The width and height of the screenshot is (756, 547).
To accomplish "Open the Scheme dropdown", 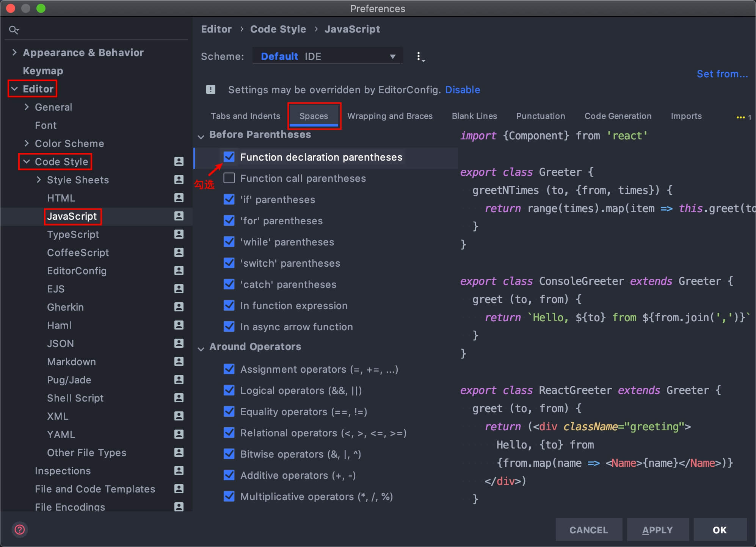I will click(x=328, y=56).
